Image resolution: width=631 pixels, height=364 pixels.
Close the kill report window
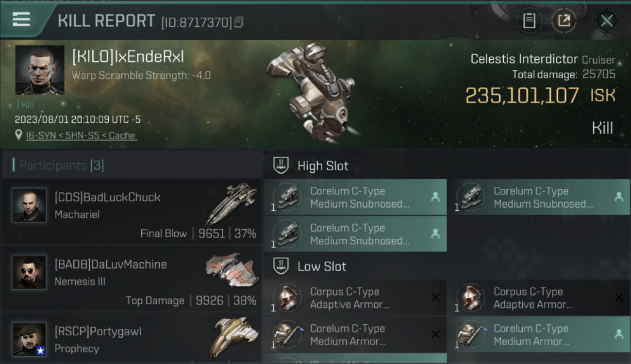coord(606,21)
